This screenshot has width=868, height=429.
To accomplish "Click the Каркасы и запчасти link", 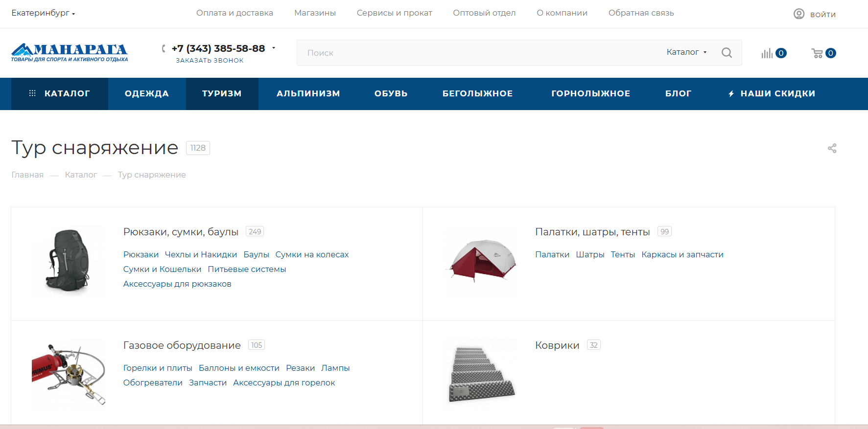I will point(682,255).
